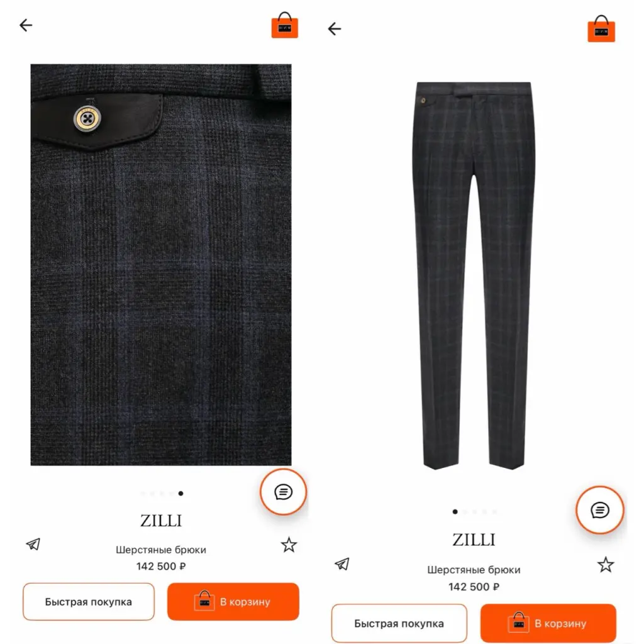The image size is (644, 644).
Task: Click left 'Быстрая покупка' button
Action: tap(89, 602)
